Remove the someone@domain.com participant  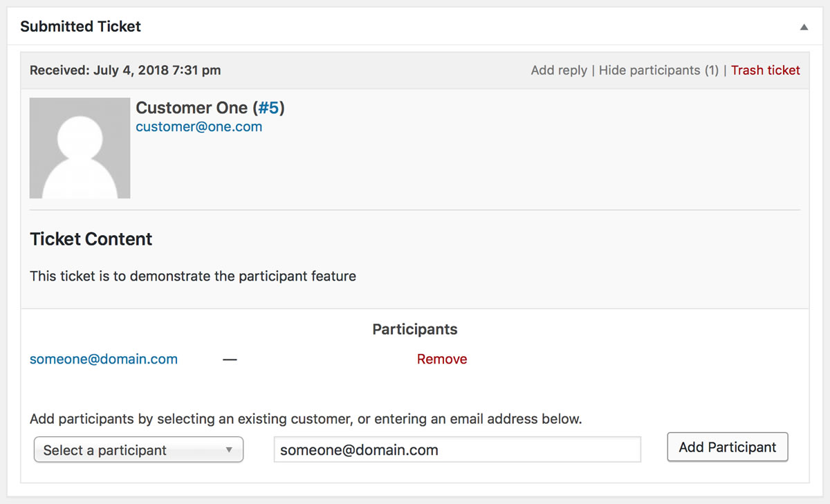(442, 359)
